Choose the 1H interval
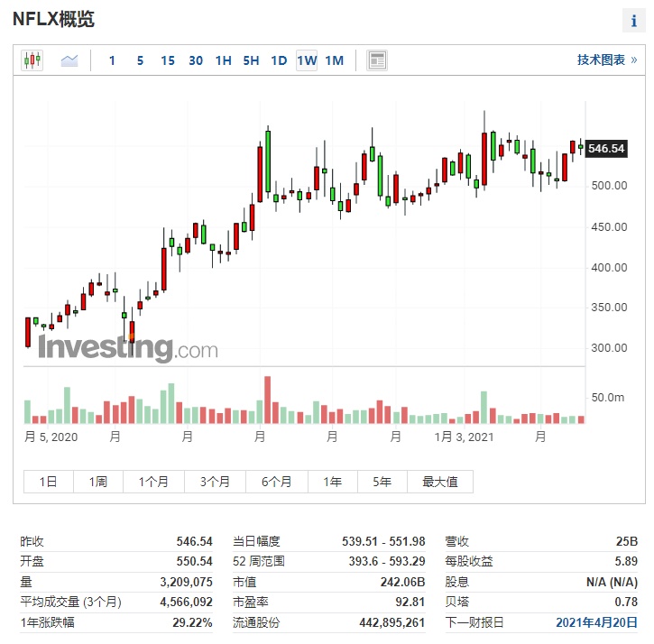654x644 pixels. [224, 61]
